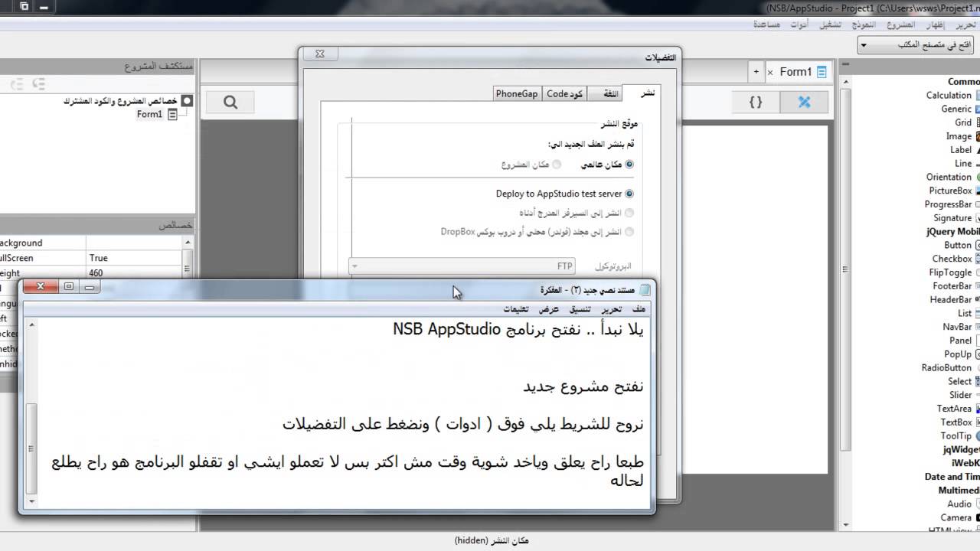Image resolution: width=980 pixels, height=551 pixels.
Task: Select خصائص المشروع والكود المشترك tree item
Action: (x=120, y=101)
